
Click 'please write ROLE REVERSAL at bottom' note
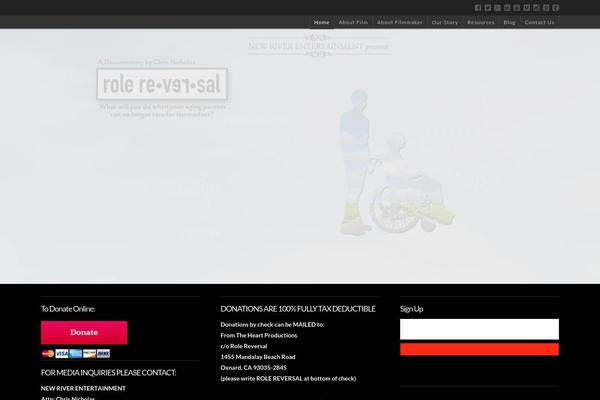[288, 379]
